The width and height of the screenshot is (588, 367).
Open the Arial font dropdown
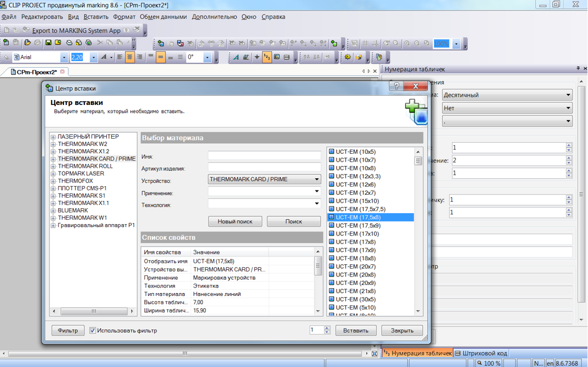[x=64, y=57]
